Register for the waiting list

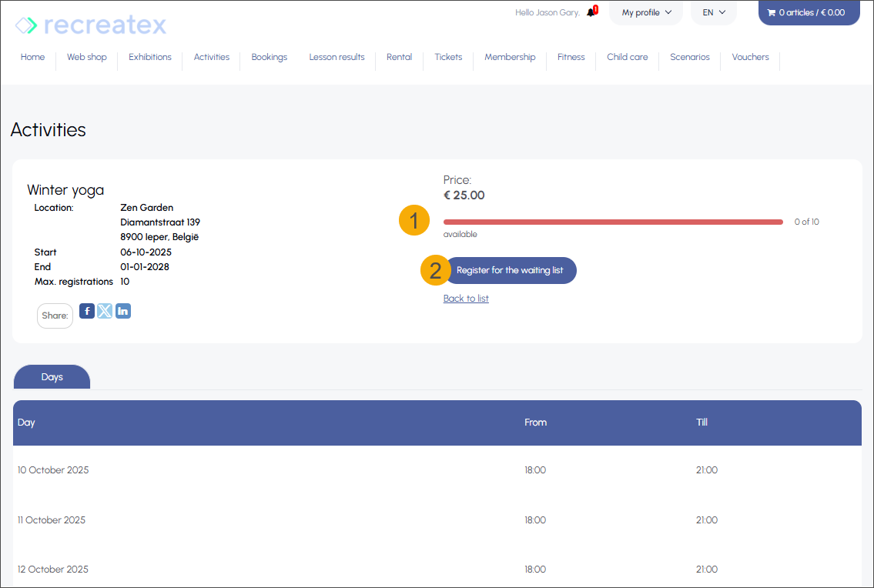(510, 270)
